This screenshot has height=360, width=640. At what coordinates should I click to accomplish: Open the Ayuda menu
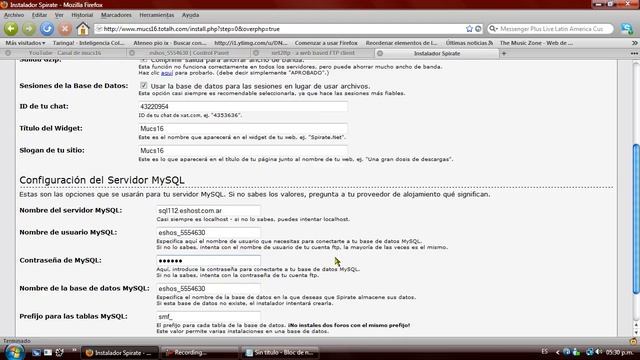click(191, 15)
